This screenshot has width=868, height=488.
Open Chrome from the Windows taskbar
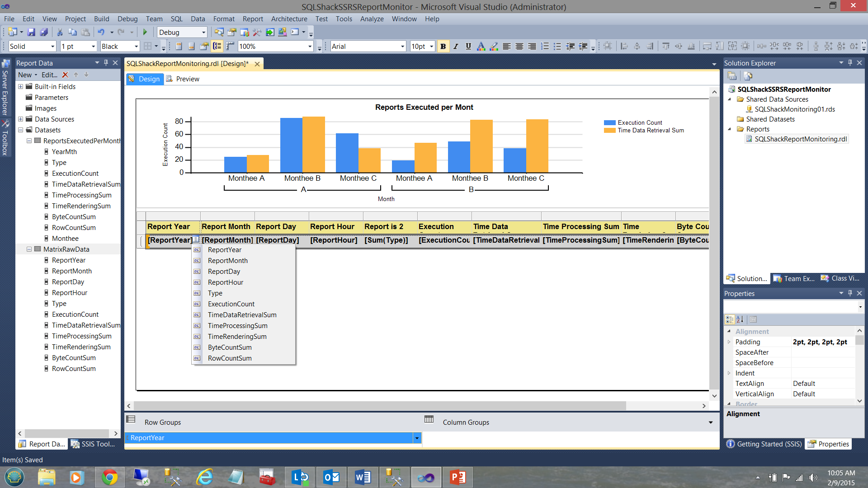pyautogui.click(x=109, y=477)
